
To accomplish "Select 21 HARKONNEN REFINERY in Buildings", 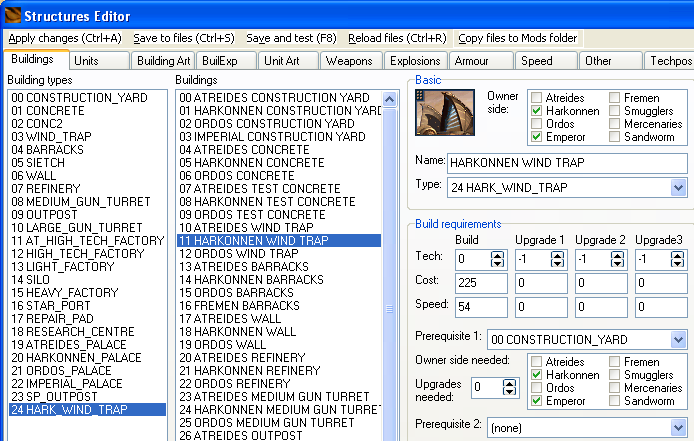I will point(279,371).
